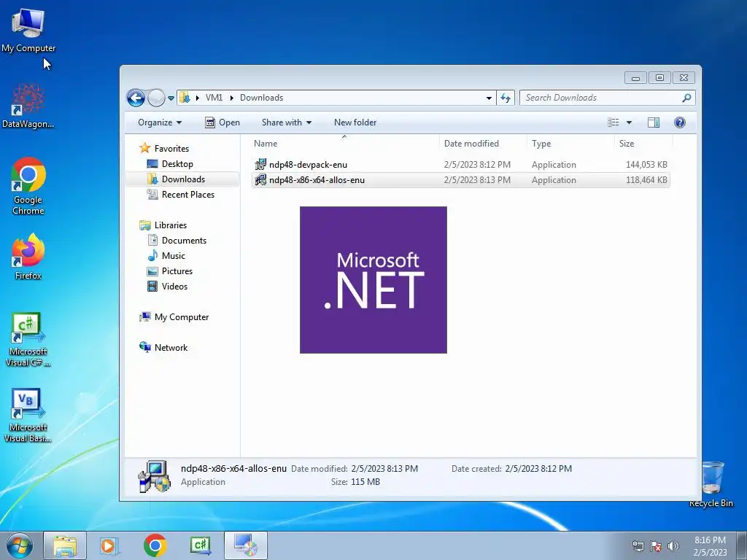Open the Recycle Bin
Screen dimensions: 747x560
pyautogui.click(x=711, y=484)
